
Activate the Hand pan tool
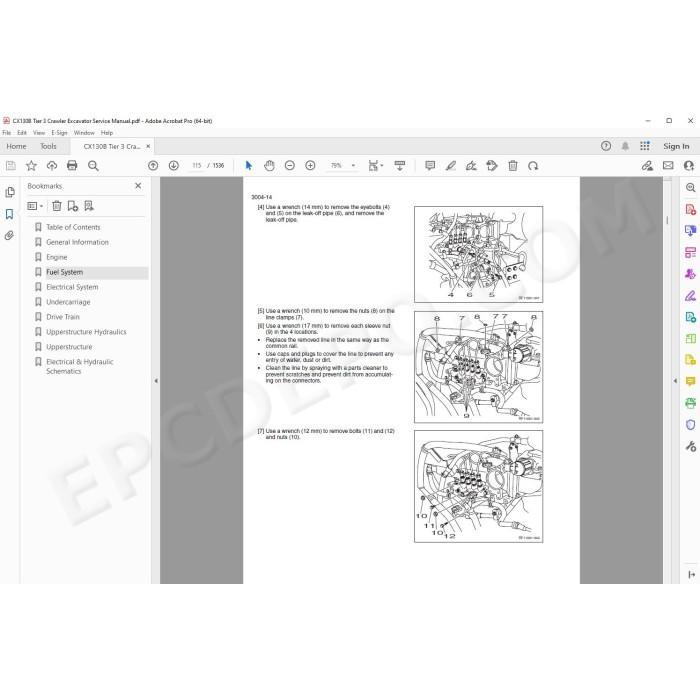[269, 166]
